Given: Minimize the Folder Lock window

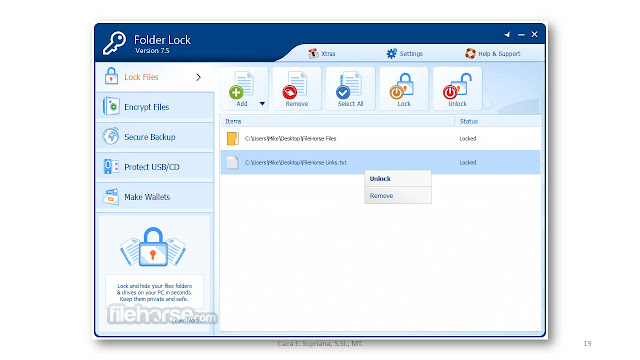Looking at the screenshot, I should [x=521, y=35].
